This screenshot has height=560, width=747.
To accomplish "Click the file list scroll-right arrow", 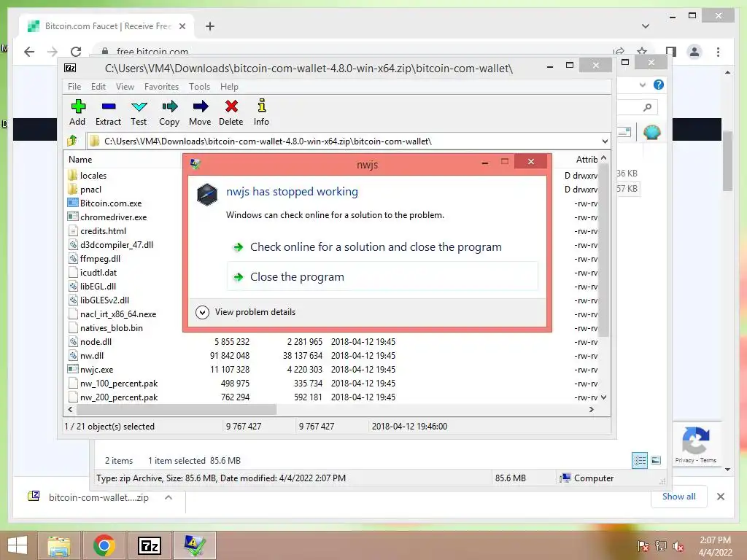I will [592, 409].
